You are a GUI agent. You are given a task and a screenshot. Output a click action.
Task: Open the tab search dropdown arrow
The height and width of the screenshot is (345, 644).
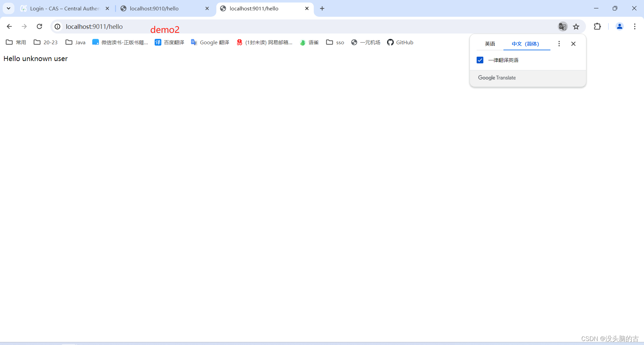(9, 8)
